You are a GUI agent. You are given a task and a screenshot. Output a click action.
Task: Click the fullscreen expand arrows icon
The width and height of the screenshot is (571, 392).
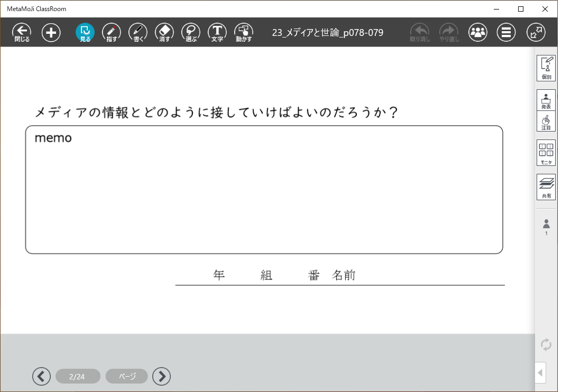coord(536,33)
